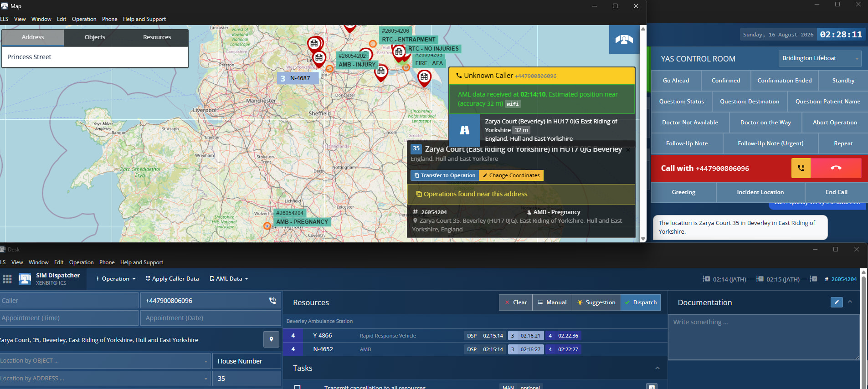Click Follow-Up Note (Urgent)
Viewport: 868px width, 389px height.
(x=770, y=143)
